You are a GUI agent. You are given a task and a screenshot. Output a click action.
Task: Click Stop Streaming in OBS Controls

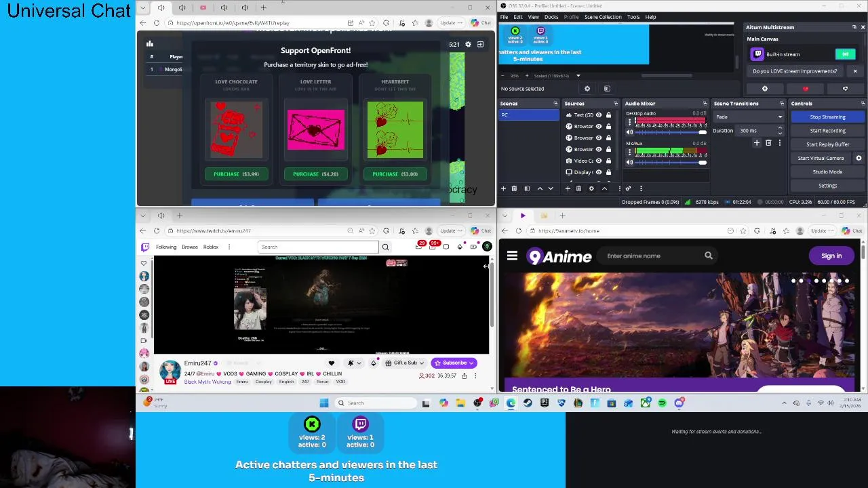click(x=827, y=117)
